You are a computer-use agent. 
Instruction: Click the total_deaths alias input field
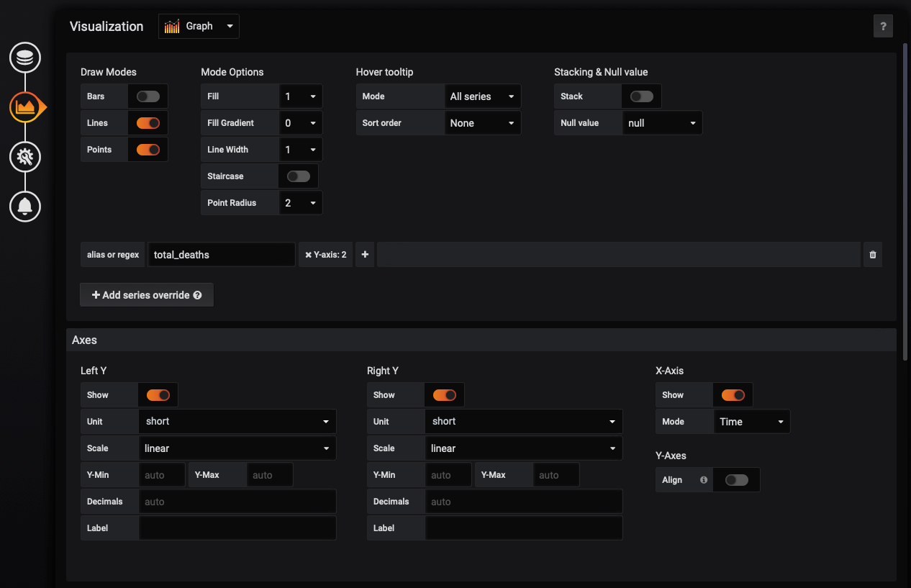tap(221, 255)
